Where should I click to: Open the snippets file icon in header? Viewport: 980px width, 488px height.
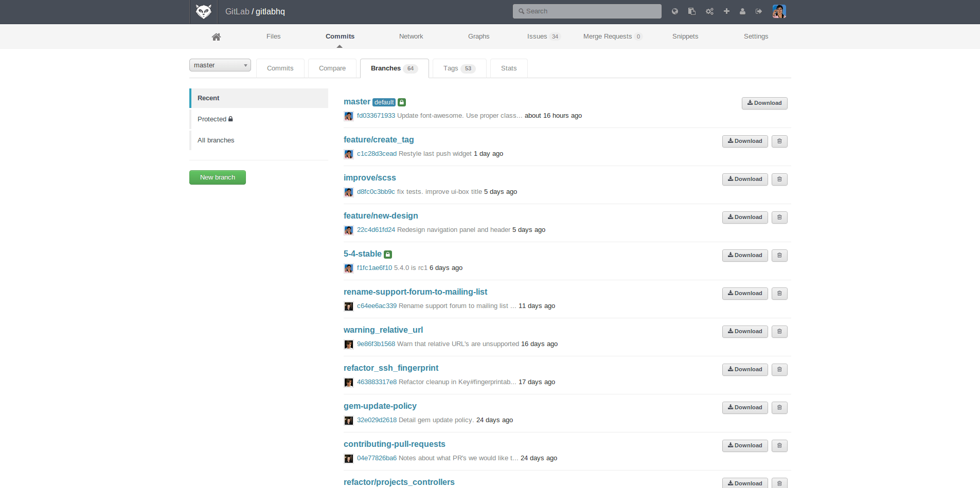pos(692,11)
